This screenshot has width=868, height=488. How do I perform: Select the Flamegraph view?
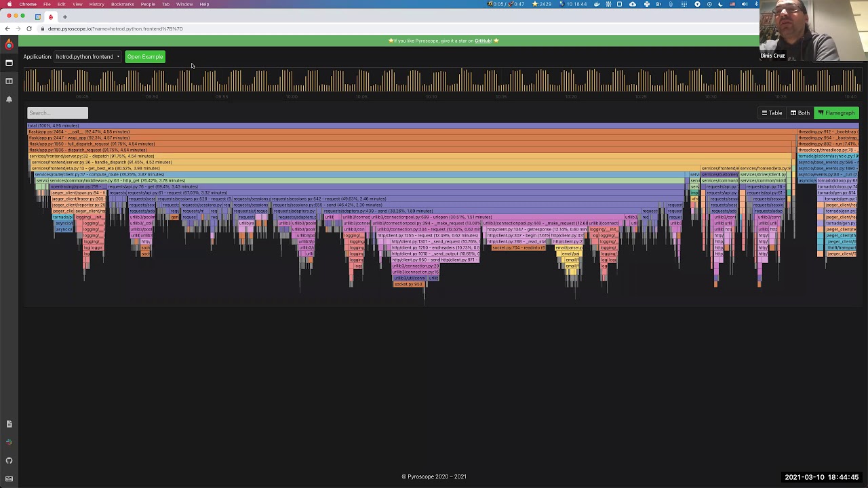(x=836, y=113)
